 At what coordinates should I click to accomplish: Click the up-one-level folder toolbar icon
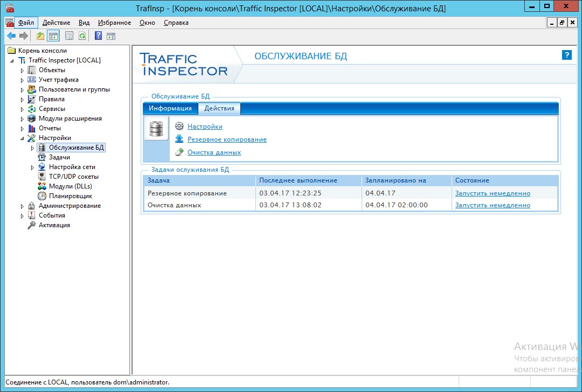click(40, 36)
